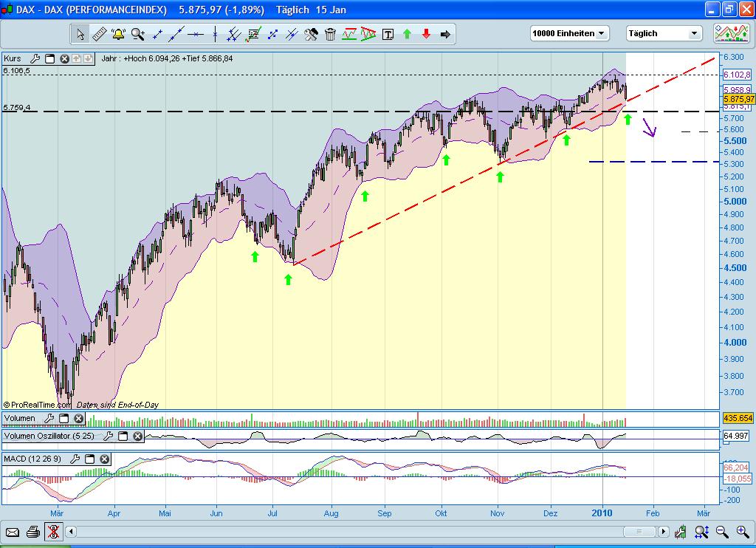Select the green up arrow marker tool
The height and width of the screenshot is (548, 756).
pos(407,34)
